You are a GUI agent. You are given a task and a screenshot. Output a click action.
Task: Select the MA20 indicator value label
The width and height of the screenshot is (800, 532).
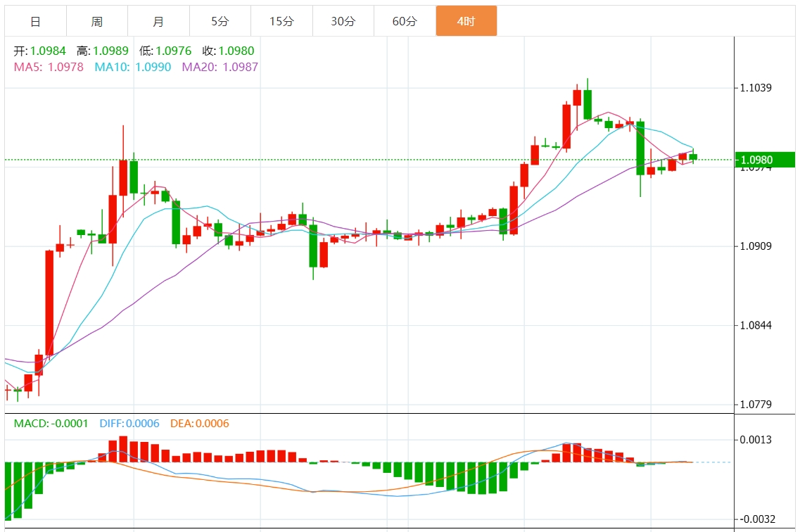pos(220,67)
